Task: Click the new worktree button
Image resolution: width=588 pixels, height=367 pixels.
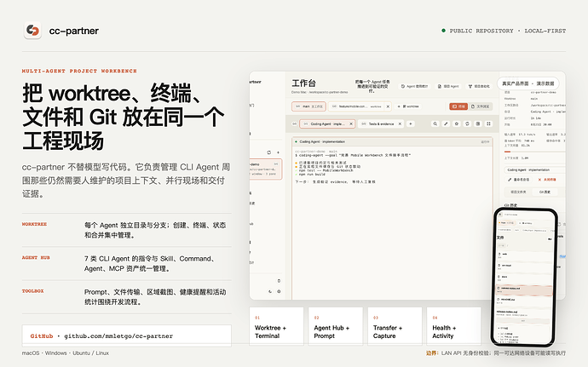Action: point(407,106)
